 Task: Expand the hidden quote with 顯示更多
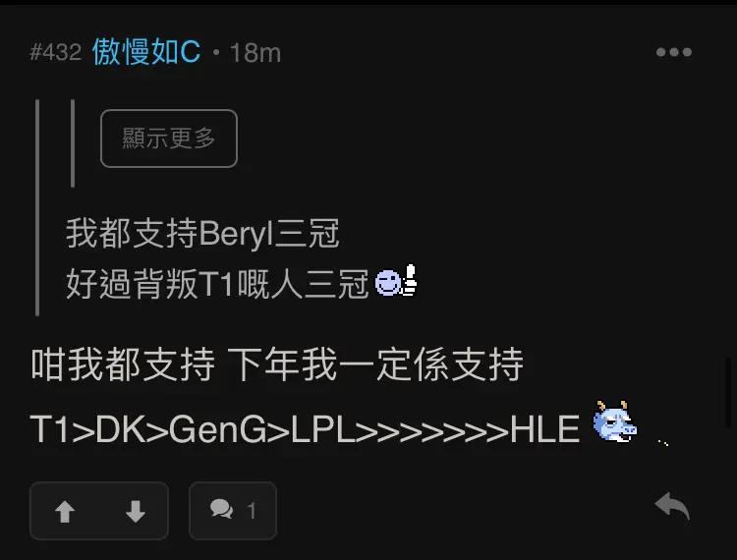[x=169, y=139]
